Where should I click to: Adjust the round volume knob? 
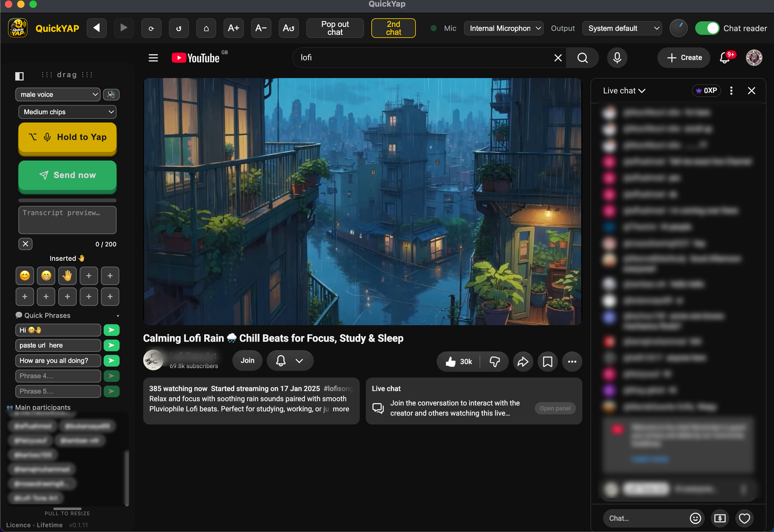(x=678, y=29)
